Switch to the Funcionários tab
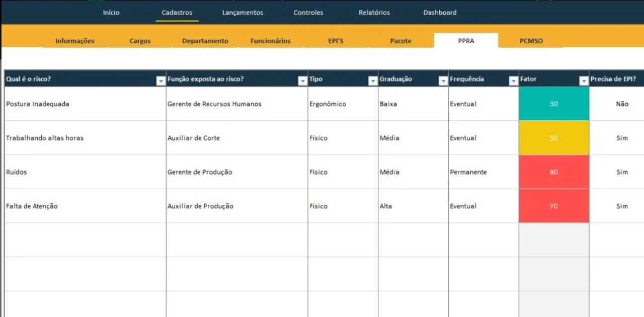 [x=270, y=41]
